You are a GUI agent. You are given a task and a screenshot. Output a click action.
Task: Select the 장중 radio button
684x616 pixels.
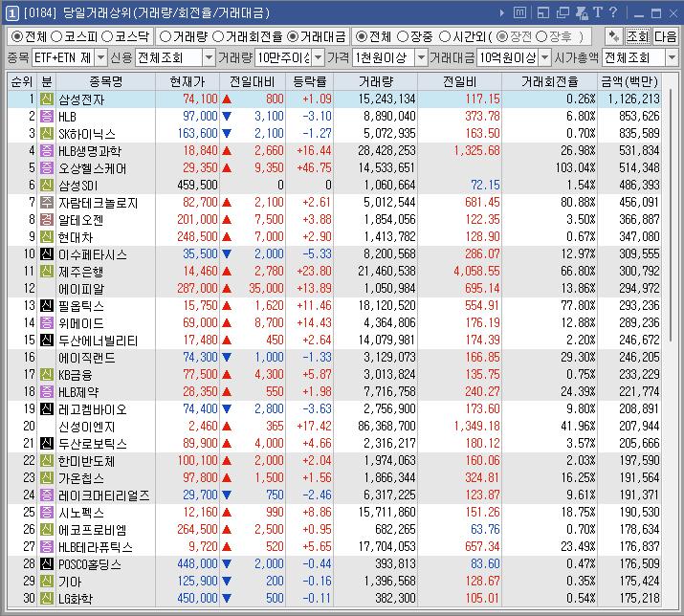403,36
